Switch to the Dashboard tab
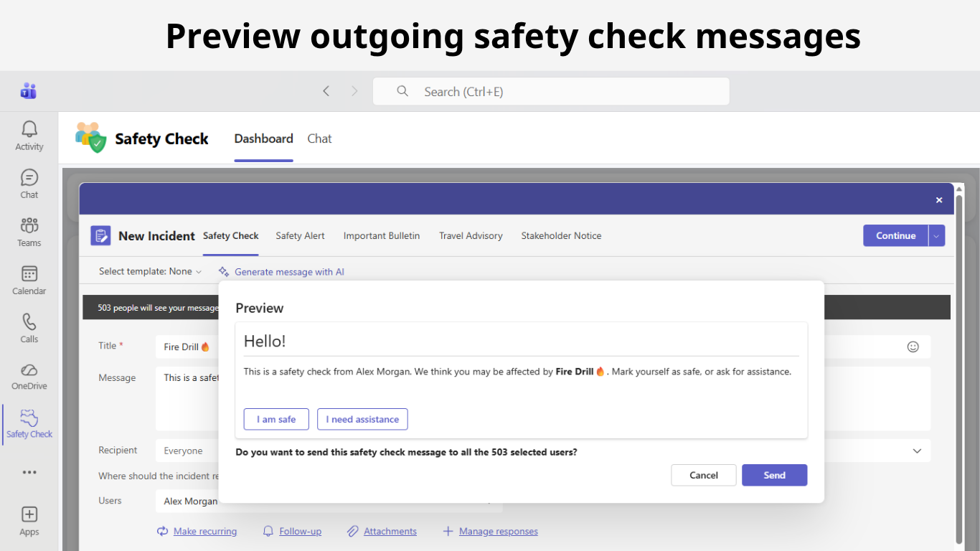Image resolution: width=980 pixels, height=551 pixels. [264, 138]
